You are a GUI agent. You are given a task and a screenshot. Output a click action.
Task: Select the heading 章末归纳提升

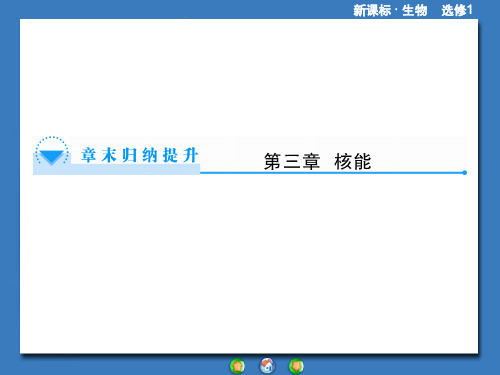tap(139, 155)
